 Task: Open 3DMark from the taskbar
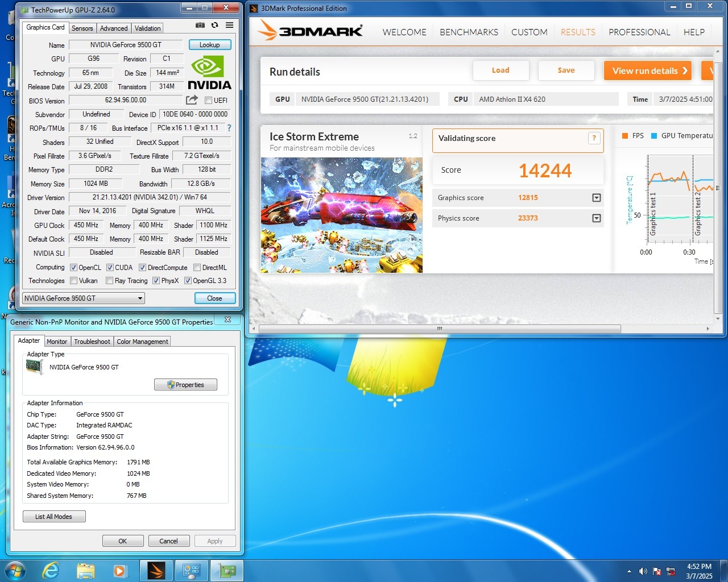[x=156, y=571]
